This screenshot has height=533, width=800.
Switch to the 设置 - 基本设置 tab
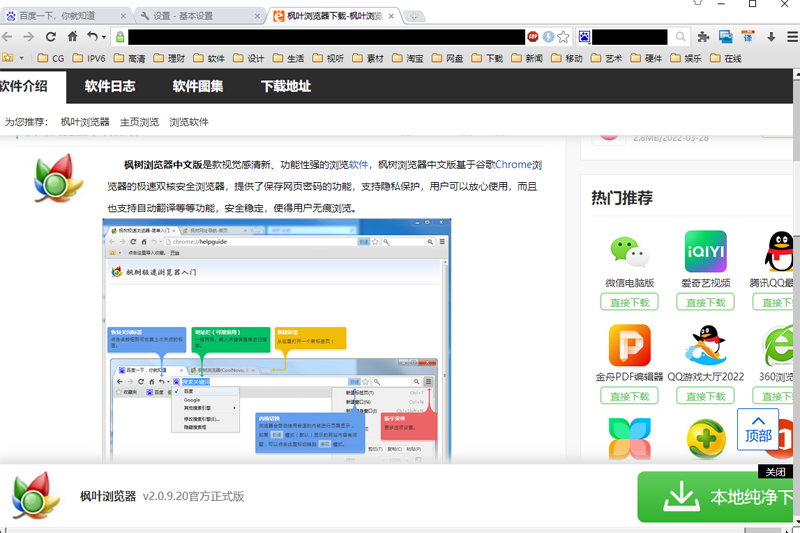(199, 16)
